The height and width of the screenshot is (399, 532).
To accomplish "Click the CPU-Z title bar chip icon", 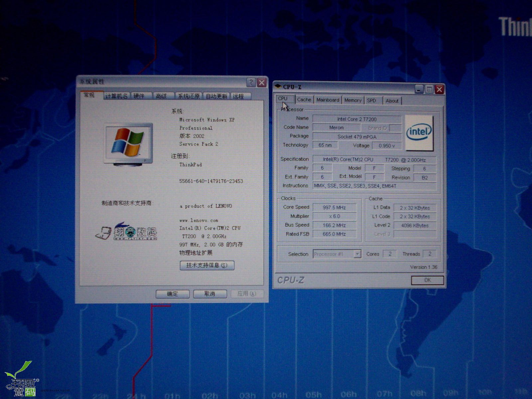I will click(278, 87).
